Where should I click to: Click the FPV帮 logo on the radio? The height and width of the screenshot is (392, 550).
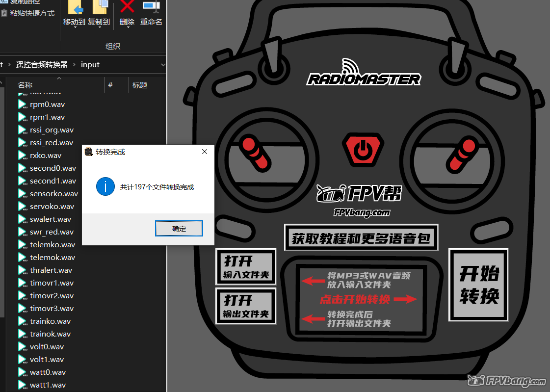(x=359, y=193)
